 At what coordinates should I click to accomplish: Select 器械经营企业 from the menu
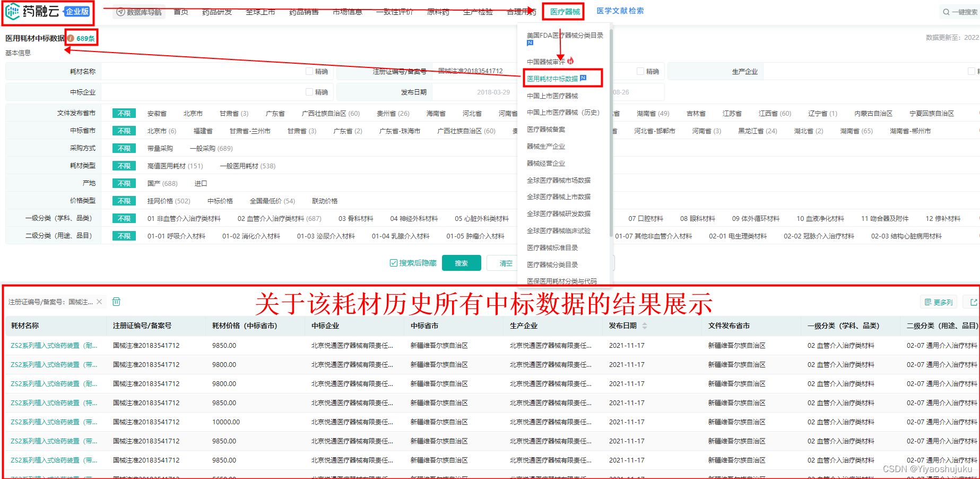pyautogui.click(x=546, y=164)
